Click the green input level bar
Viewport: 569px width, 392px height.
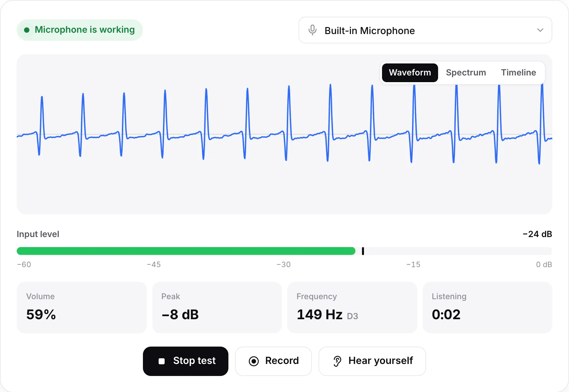point(186,251)
